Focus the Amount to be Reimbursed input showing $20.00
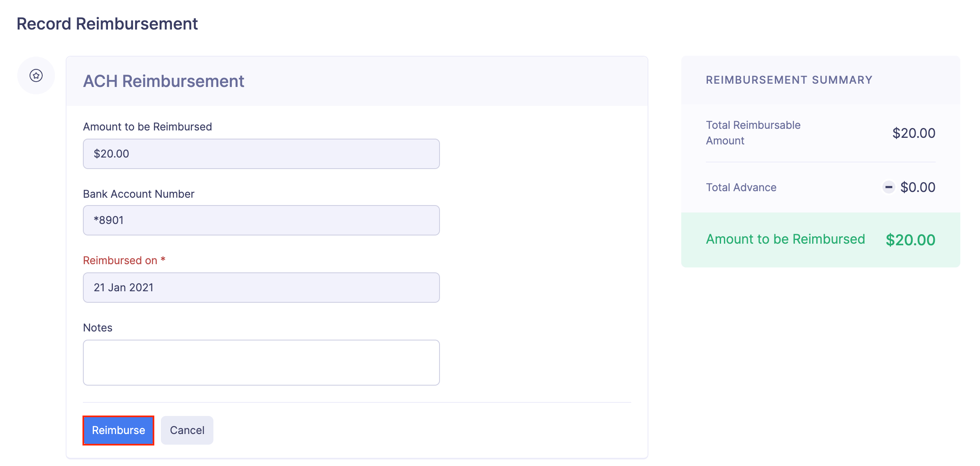The height and width of the screenshot is (466, 980). 261,154
